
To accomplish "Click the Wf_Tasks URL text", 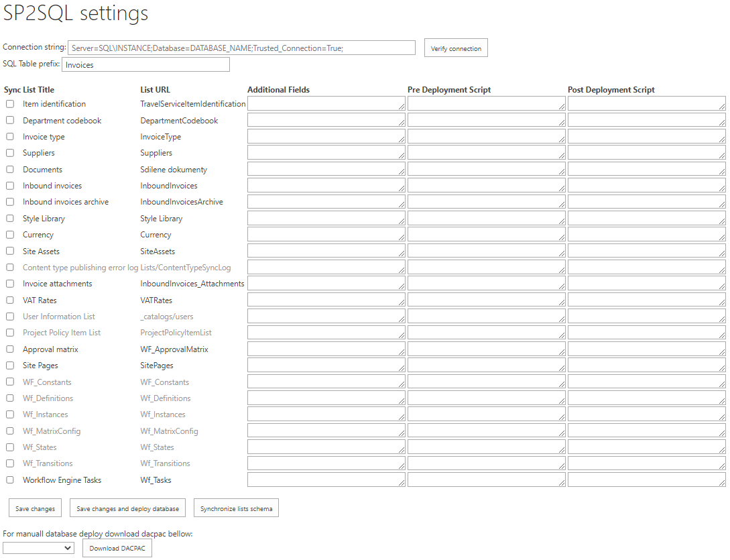I will coord(156,480).
